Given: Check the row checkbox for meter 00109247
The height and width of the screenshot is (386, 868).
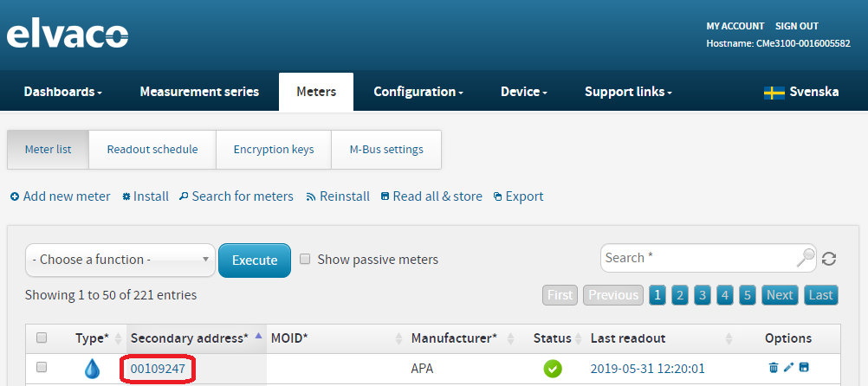Looking at the screenshot, I should click(x=42, y=368).
